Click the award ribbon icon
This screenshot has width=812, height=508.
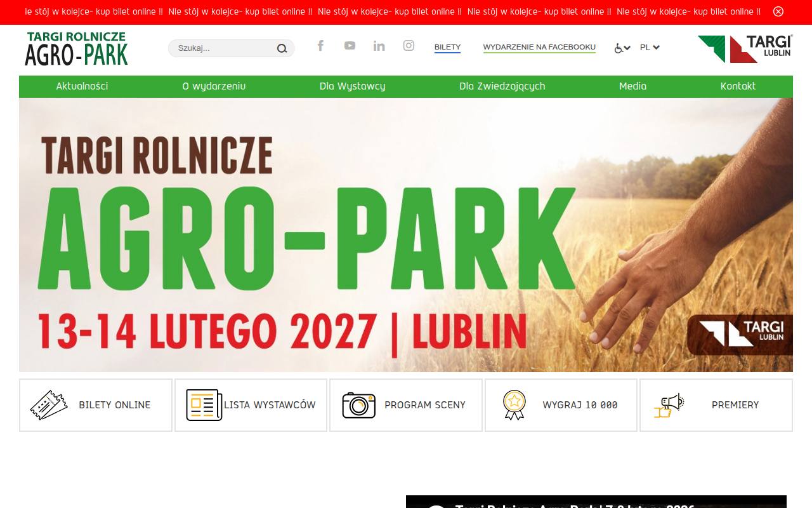point(514,405)
